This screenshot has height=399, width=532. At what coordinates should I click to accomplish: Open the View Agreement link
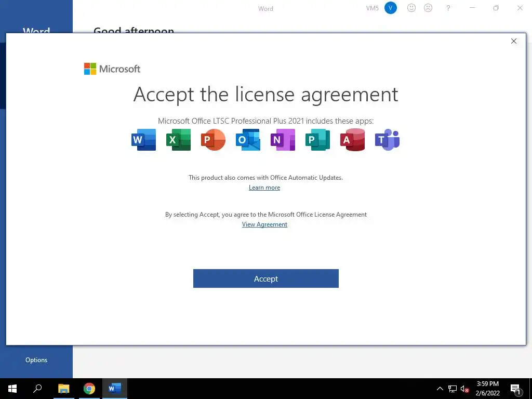264,224
